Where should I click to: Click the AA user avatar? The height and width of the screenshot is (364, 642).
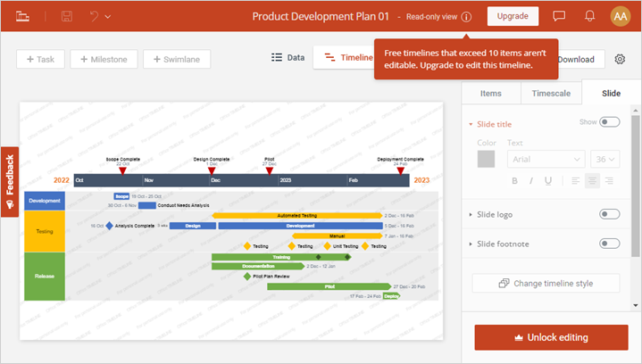pos(621,16)
